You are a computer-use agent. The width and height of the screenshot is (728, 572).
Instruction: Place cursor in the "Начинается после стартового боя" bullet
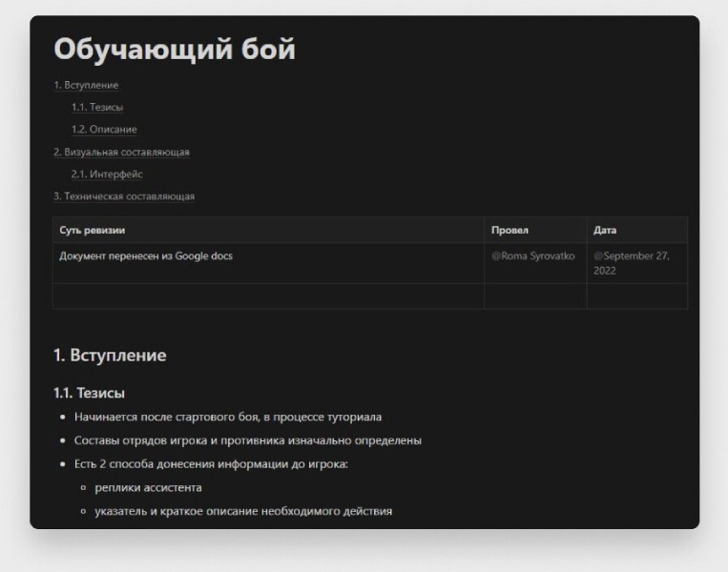click(228, 417)
